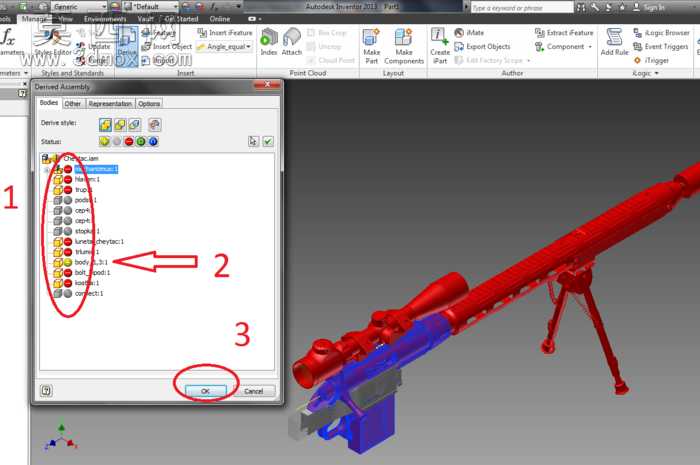Switch to the Representation tab
700x465 pixels.
coord(110,104)
